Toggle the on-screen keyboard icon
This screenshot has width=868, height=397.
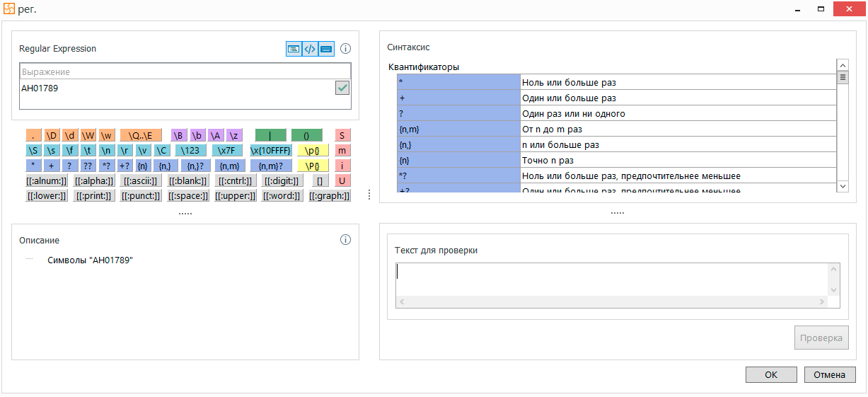tap(326, 49)
